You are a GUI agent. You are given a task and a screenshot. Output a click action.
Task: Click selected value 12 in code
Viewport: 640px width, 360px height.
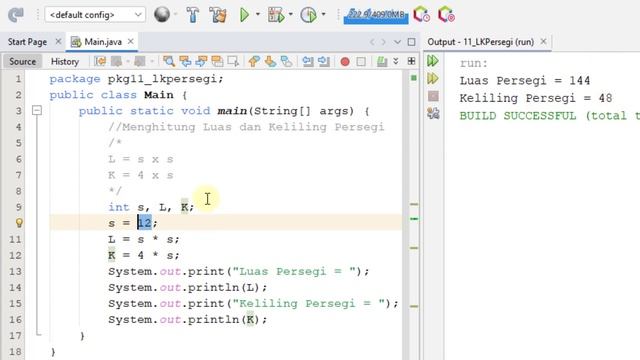[x=144, y=223]
